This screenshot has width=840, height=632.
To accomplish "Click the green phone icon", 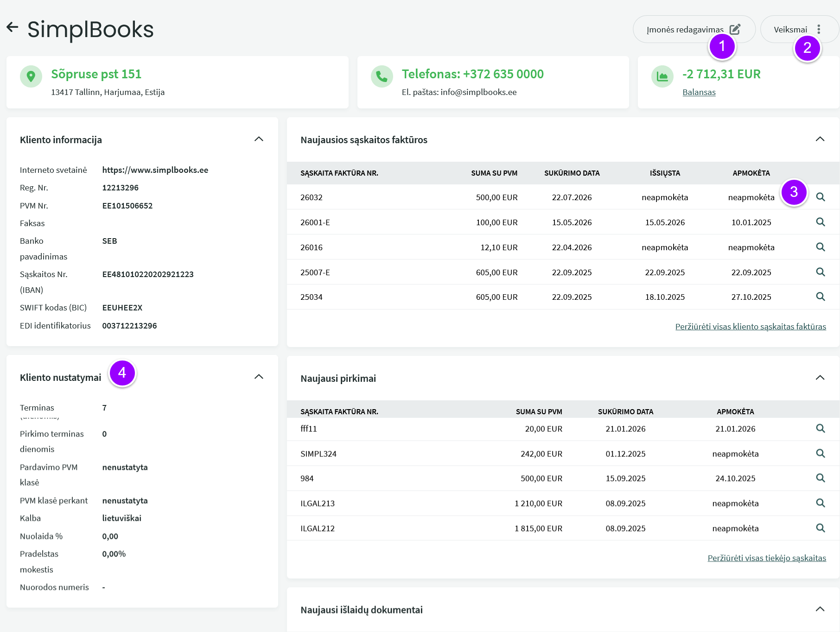I will tap(382, 76).
